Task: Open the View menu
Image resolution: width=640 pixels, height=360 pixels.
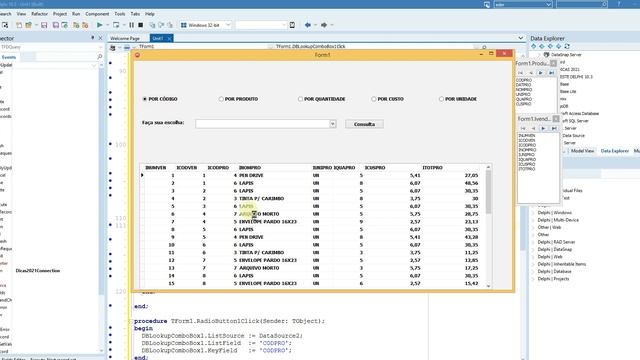Action: [21, 14]
